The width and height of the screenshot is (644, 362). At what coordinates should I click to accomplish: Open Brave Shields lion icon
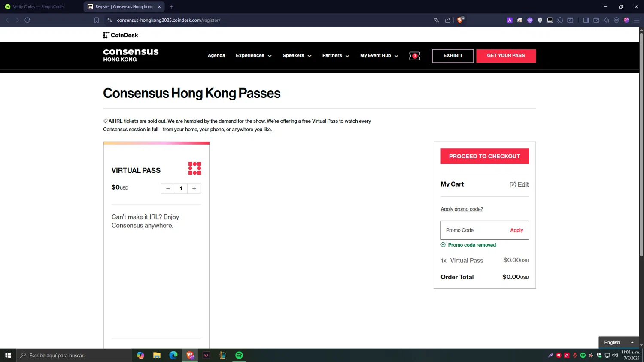pos(460,20)
